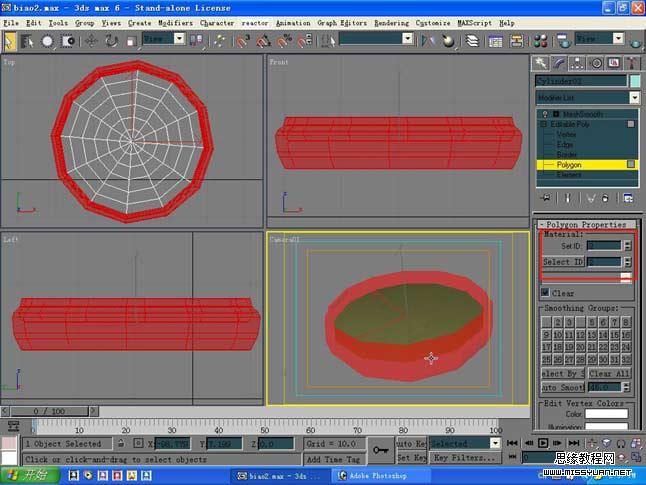Viewport: 646px width, 485px height.
Task: Click the Align tool sphere icon
Action: (448, 41)
